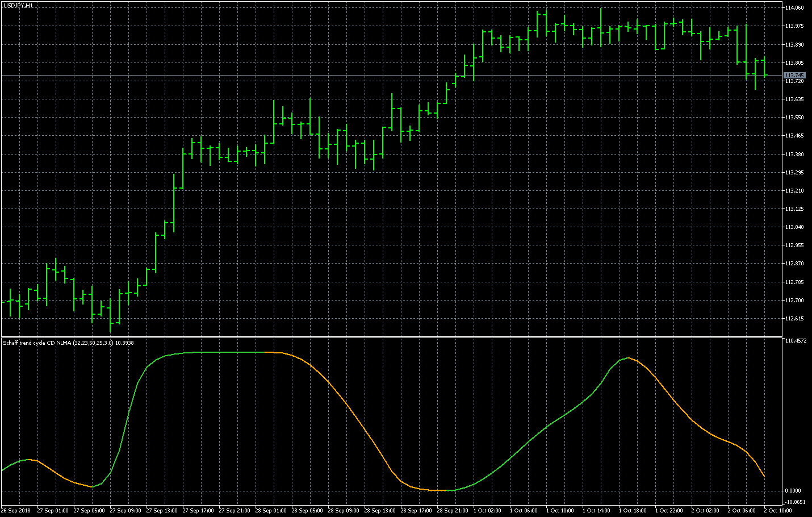812x517 pixels.
Task: Click the 113.040 price scale label
Action: click(794, 227)
